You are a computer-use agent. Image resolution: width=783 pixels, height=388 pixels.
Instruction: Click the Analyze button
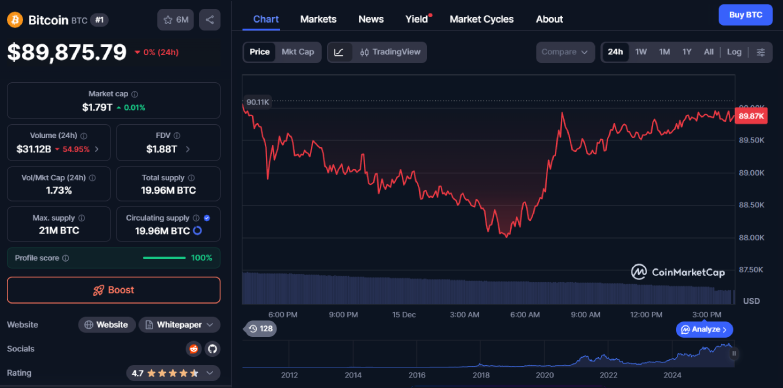click(705, 330)
